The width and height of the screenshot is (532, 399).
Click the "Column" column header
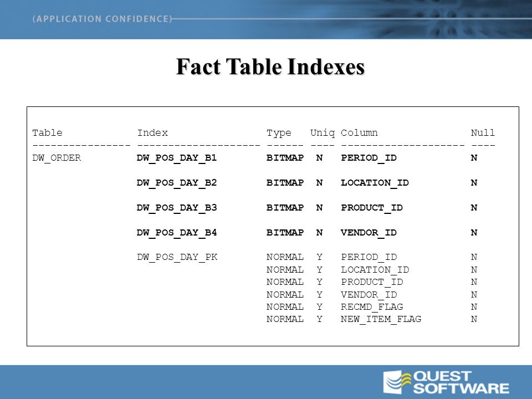coord(359,132)
